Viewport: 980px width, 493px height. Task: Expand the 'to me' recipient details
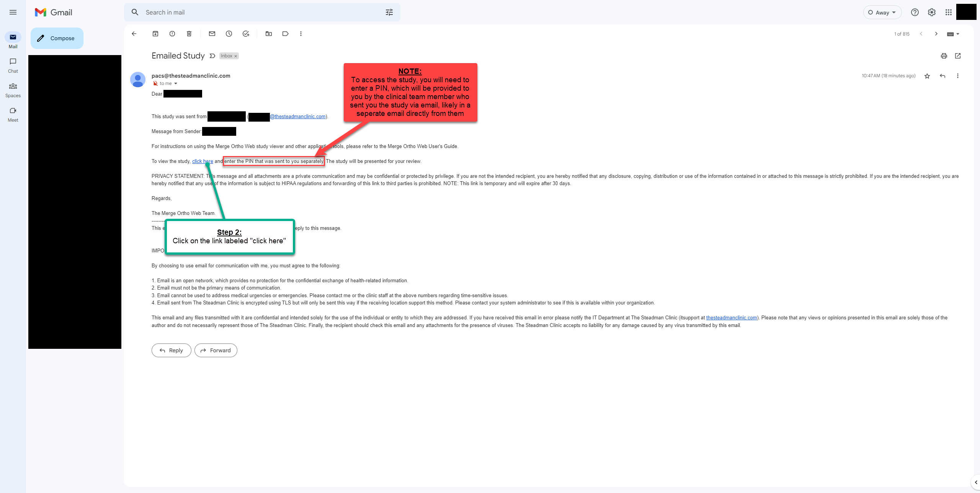pyautogui.click(x=176, y=83)
